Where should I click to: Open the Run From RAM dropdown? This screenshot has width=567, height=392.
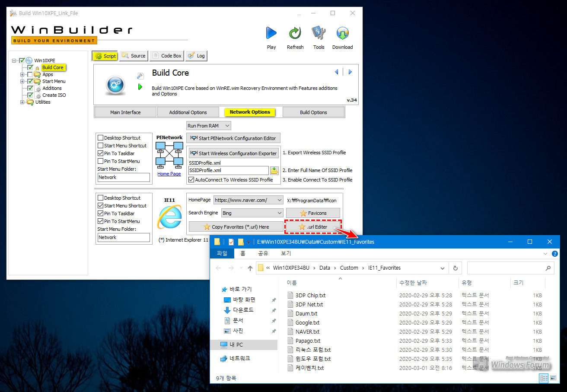[x=209, y=126]
